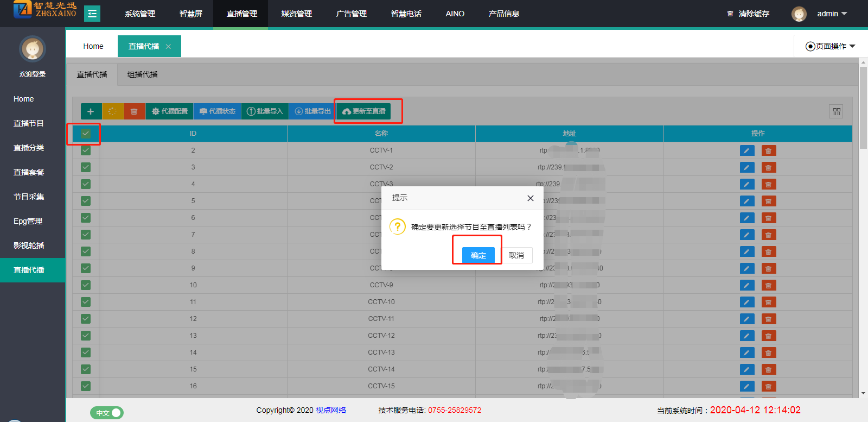The height and width of the screenshot is (422, 868).
Task: Open 代播配置 settings gear button
Action: click(x=170, y=111)
